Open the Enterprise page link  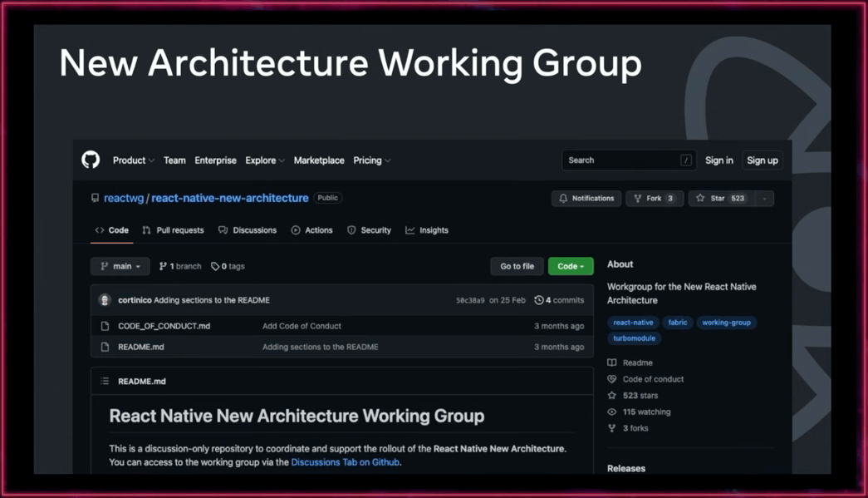215,160
